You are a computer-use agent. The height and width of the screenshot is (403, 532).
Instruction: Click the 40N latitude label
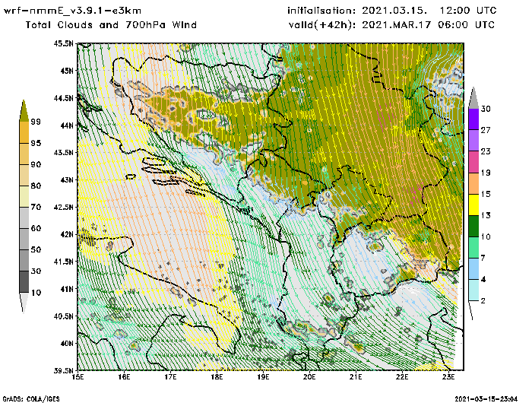(x=67, y=343)
